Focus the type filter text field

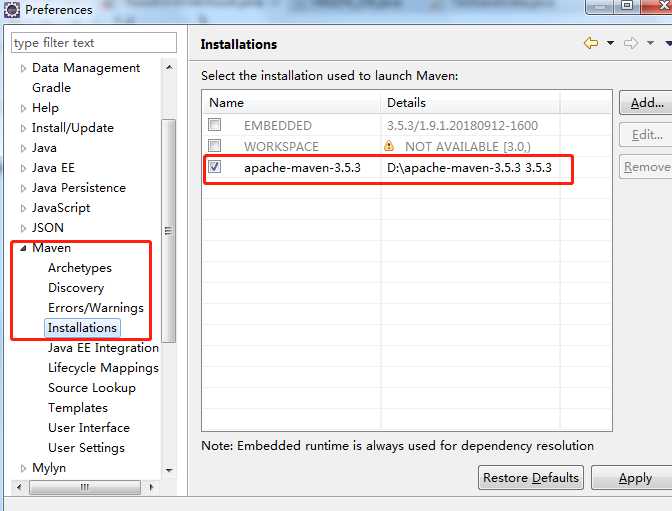pos(94,43)
